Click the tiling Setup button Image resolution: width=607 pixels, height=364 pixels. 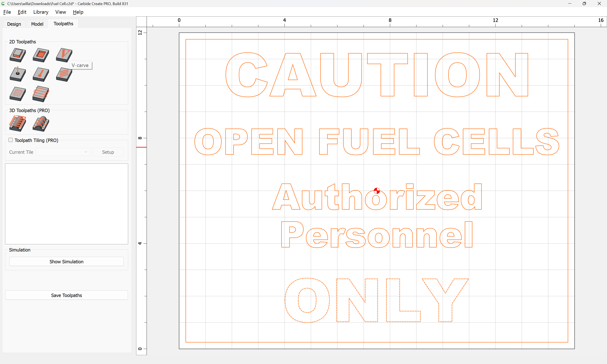click(x=108, y=152)
